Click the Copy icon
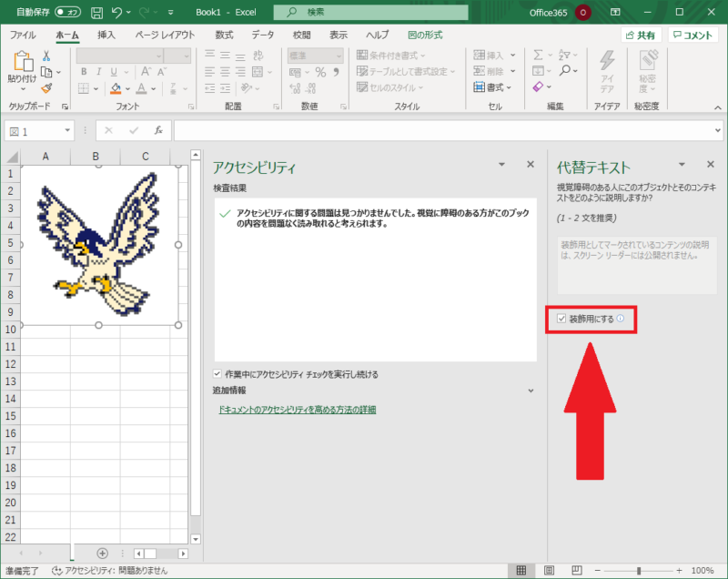 coord(46,72)
